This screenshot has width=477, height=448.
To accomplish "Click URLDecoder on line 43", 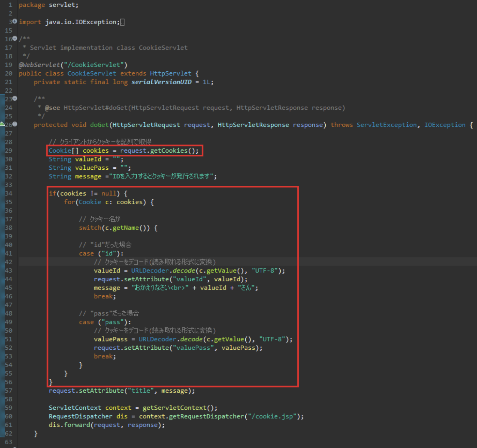I will tap(150, 271).
